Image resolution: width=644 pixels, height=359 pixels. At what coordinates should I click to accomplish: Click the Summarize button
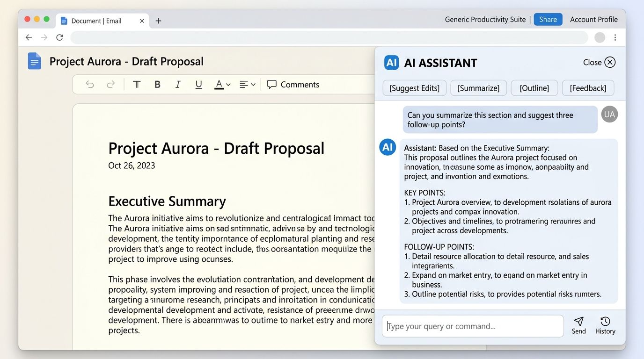pos(478,88)
